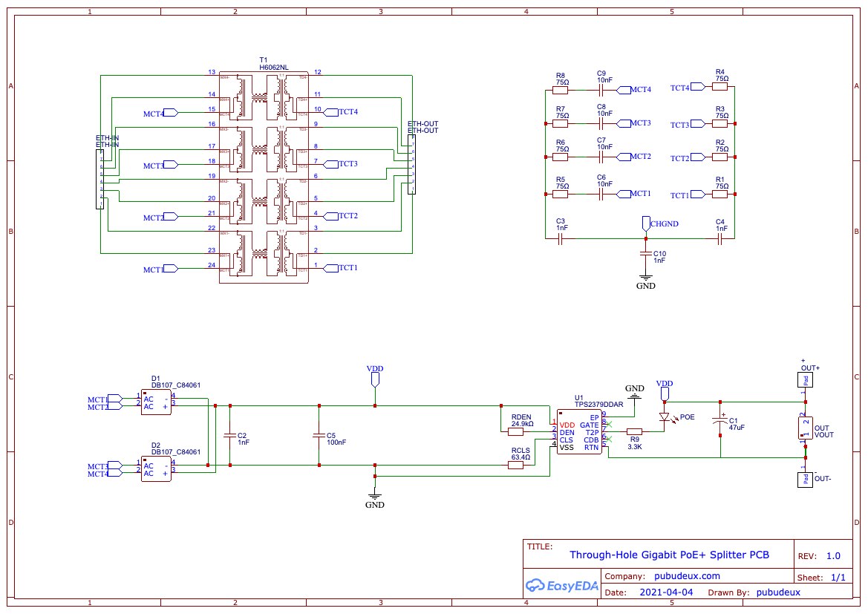Image resolution: width=868 pixels, height=614 pixels.
Task: Click the MCT4 net port at transformer pin 15
Action: click(160, 113)
